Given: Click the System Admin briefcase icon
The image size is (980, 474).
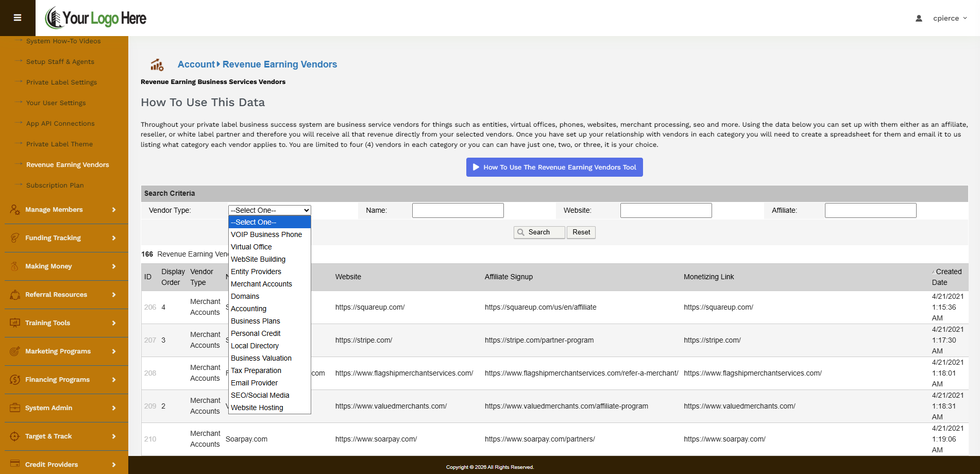Looking at the screenshot, I should pyautogui.click(x=15, y=408).
